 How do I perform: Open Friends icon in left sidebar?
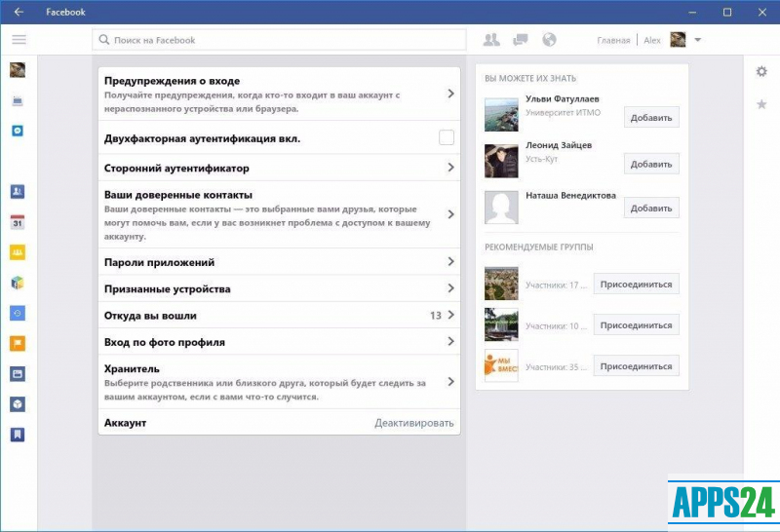(18, 191)
